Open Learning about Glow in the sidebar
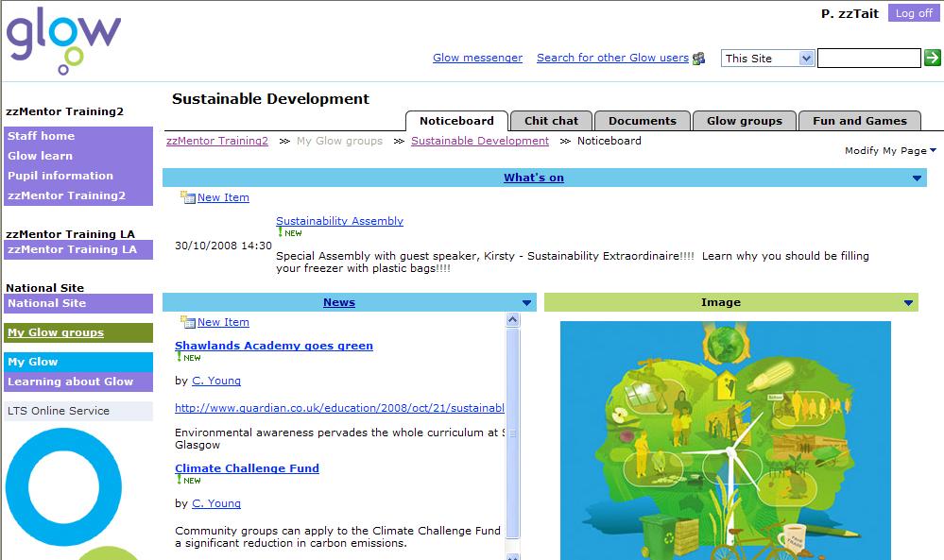 tap(78, 382)
